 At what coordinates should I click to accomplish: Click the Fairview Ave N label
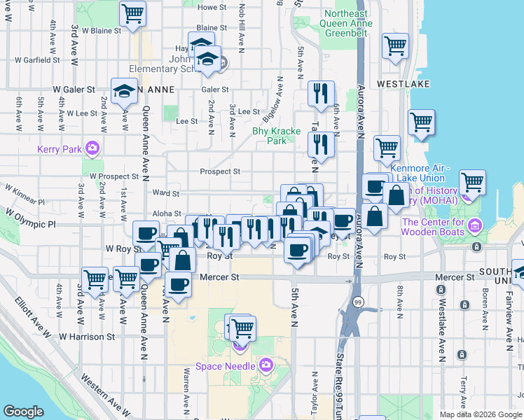pos(509,321)
